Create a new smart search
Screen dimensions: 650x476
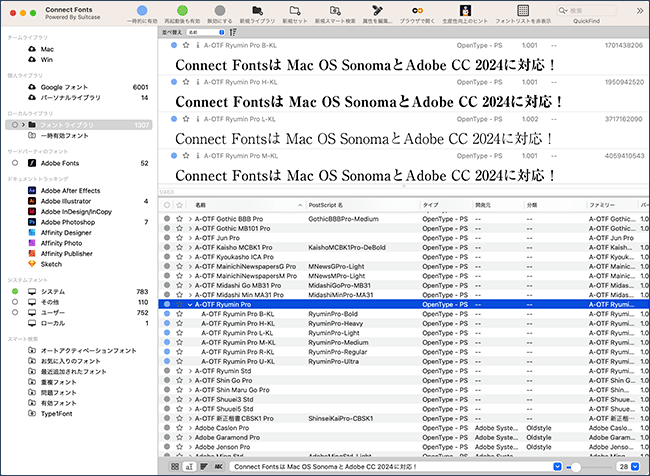click(335, 11)
